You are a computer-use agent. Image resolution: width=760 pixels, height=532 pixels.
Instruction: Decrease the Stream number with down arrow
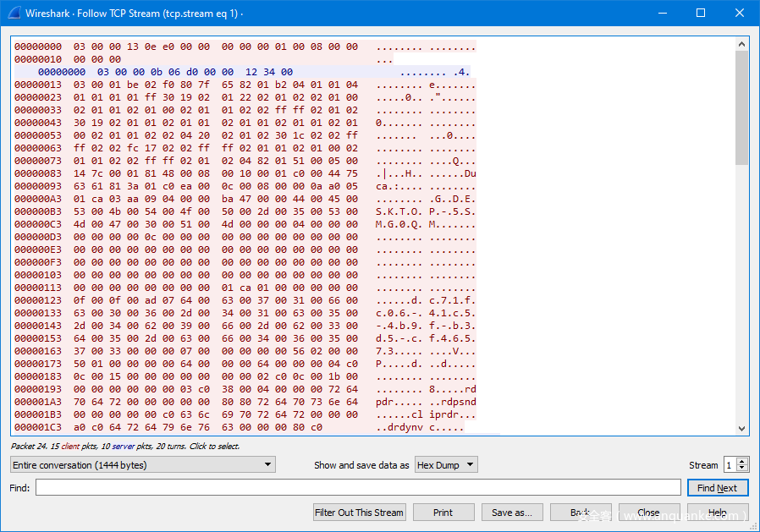click(742, 469)
